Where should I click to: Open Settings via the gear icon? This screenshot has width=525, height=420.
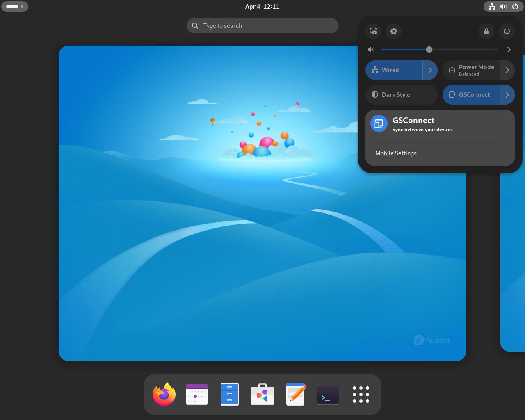click(x=394, y=31)
